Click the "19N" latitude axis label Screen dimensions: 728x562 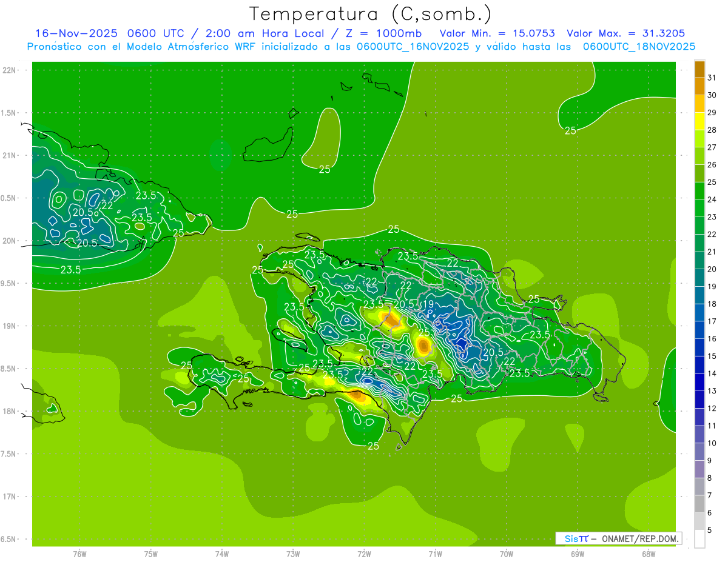9,326
